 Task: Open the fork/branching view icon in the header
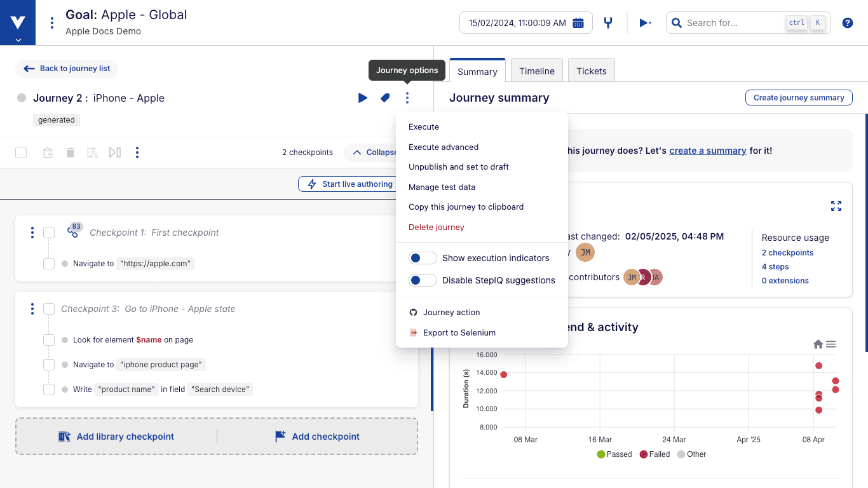pyautogui.click(x=607, y=22)
